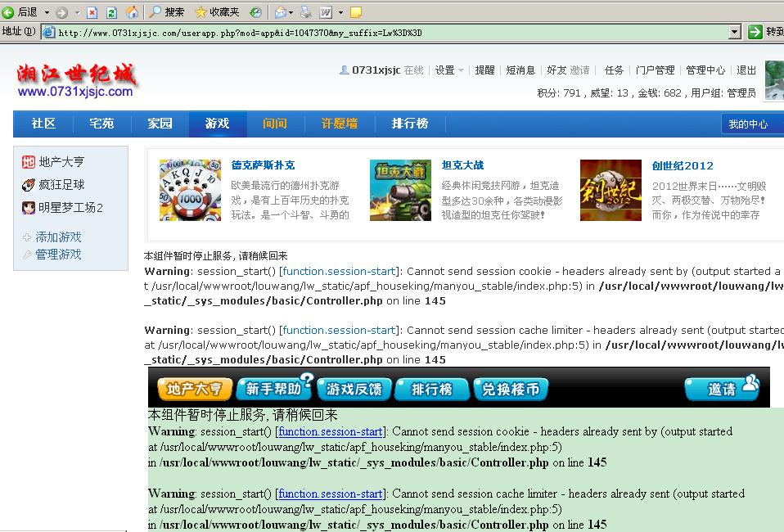Click the 邀请 invite button in game bar
The image size is (784, 532).
tap(722, 388)
